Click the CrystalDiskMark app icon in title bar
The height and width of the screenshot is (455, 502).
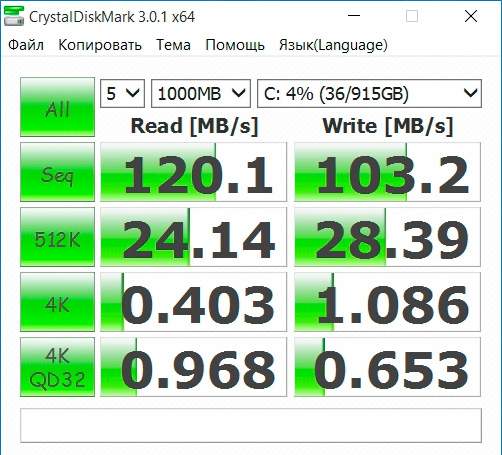pos(14,16)
